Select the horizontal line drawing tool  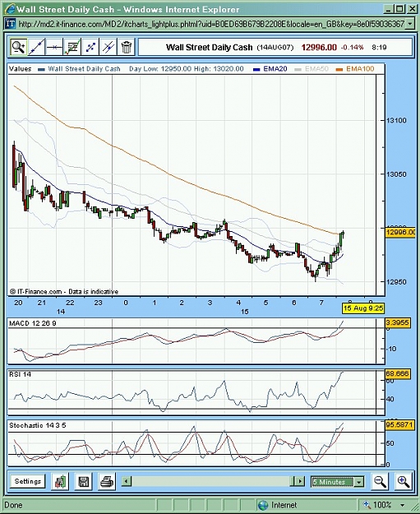(54, 47)
